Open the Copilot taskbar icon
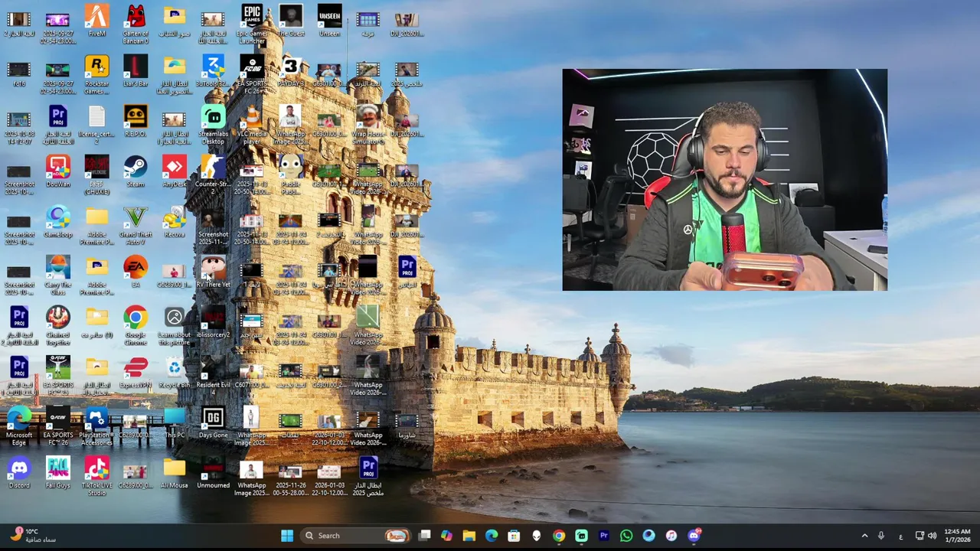This screenshot has height=551, width=980. (x=447, y=536)
